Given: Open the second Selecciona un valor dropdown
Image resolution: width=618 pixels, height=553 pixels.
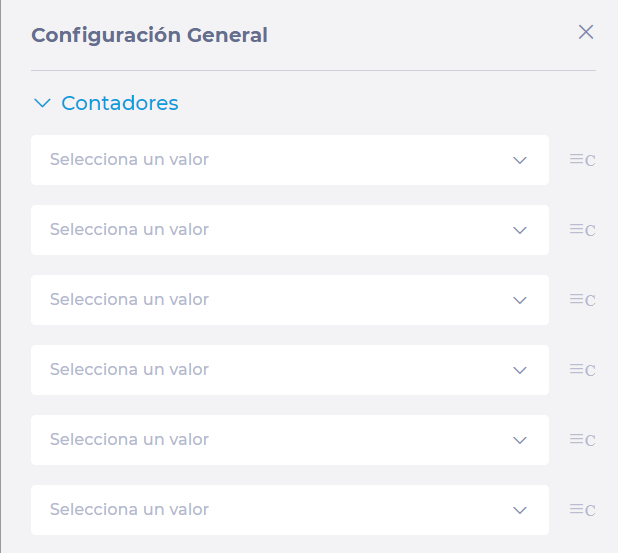Looking at the screenshot, I should click(290, 230).
